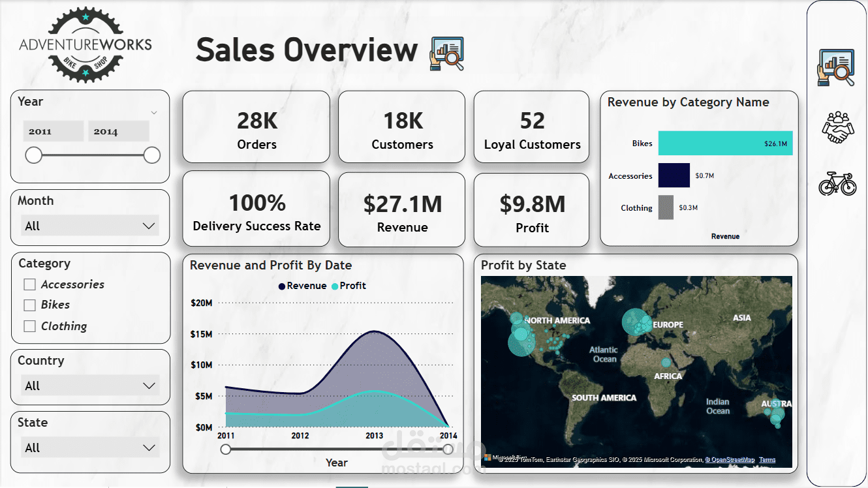The height and width of the screenshot is (488, 868).
Task: Click the report icon beside Sales Overview title
Action: pyautogui.click(x=447, y=53)
